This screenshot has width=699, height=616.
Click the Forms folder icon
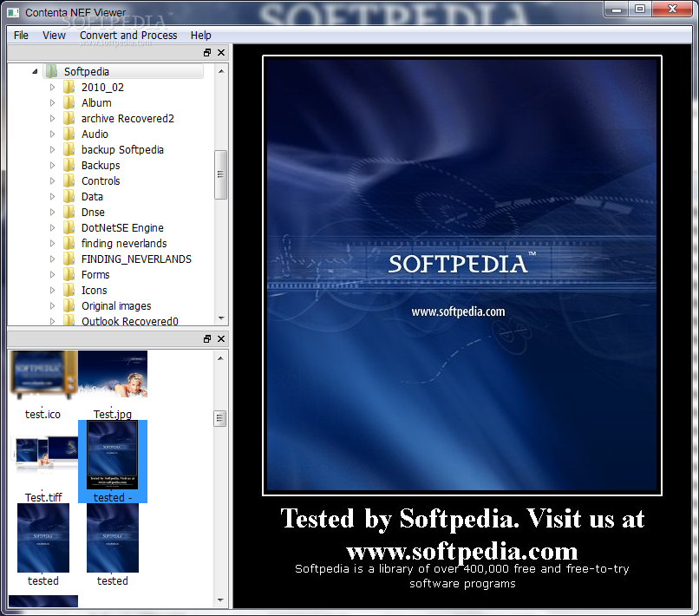[x=69, y=274]
